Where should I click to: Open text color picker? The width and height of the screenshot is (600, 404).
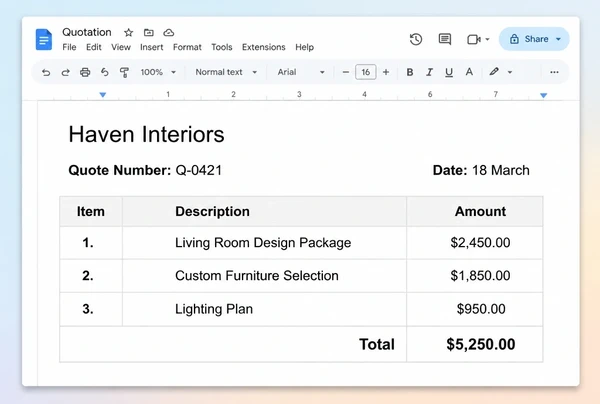click(x=469, y=72)
